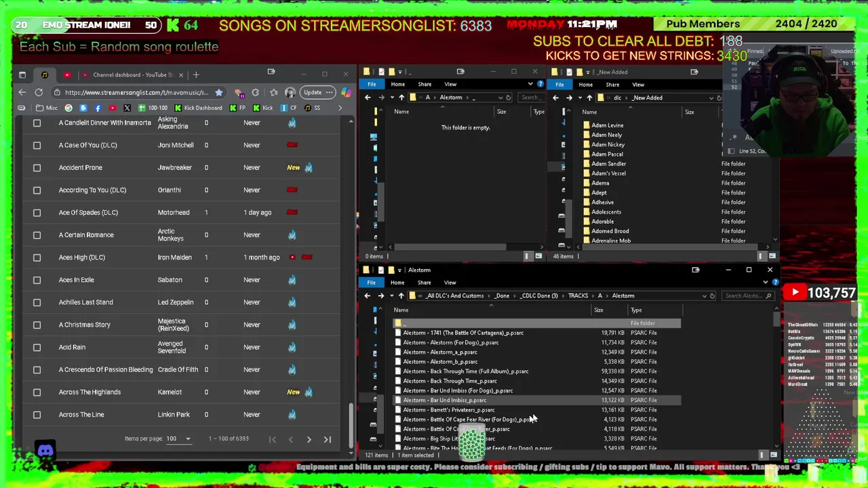Check the Accident Prone song row

tap(37, 167)
